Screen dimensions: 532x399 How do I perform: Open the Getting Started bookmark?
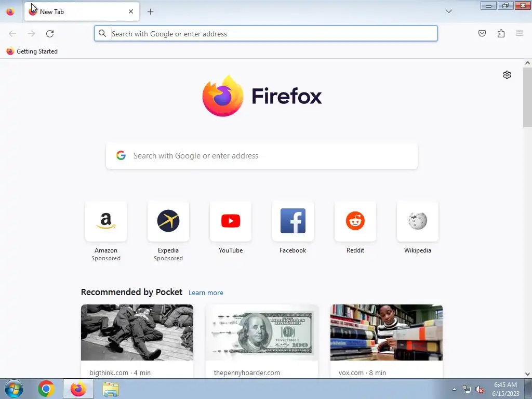32,51
